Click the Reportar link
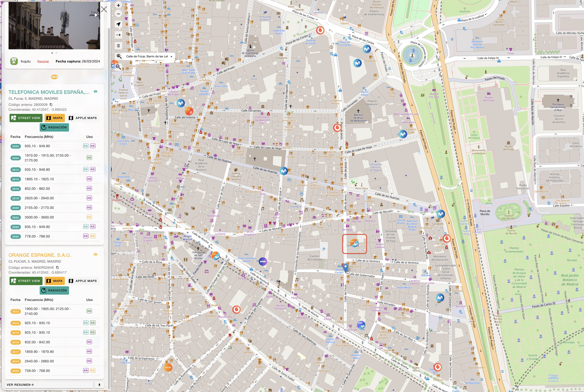 [x=43, y=61]
